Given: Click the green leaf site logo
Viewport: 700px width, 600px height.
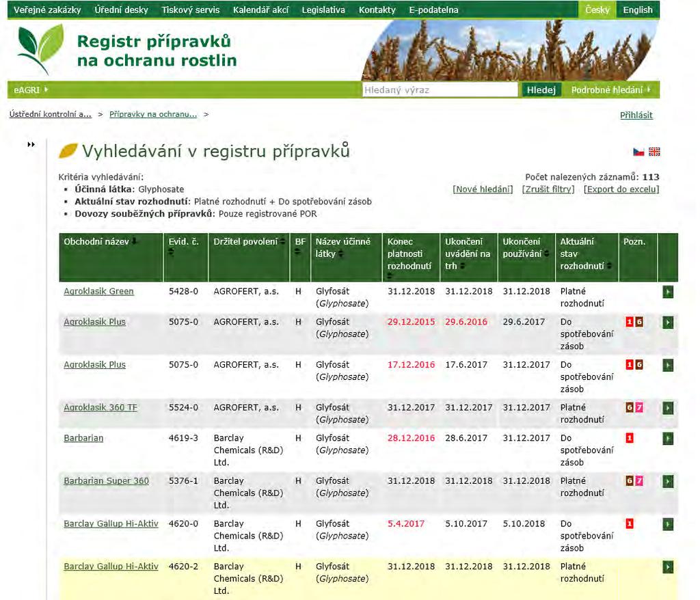Looking at the screenshot, I should point(40,49).
